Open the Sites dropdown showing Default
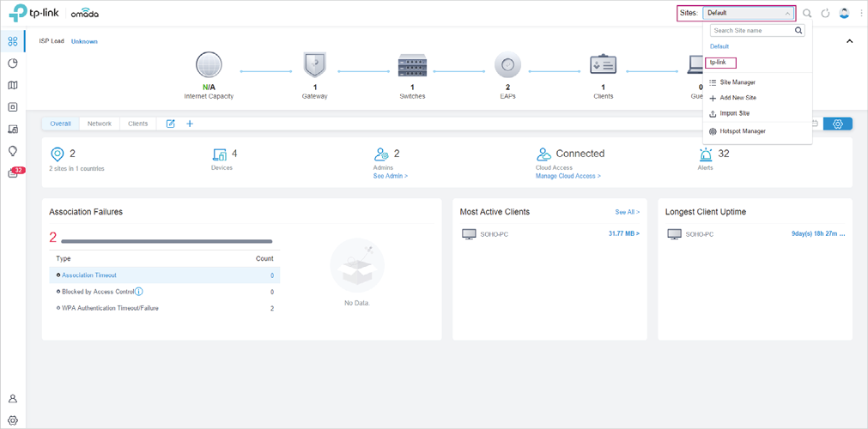 tap(749, 13)
